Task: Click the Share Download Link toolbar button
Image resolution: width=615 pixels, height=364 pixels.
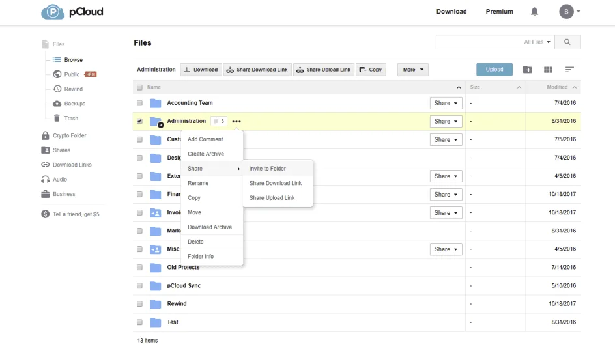Action: tap(258, 70)
